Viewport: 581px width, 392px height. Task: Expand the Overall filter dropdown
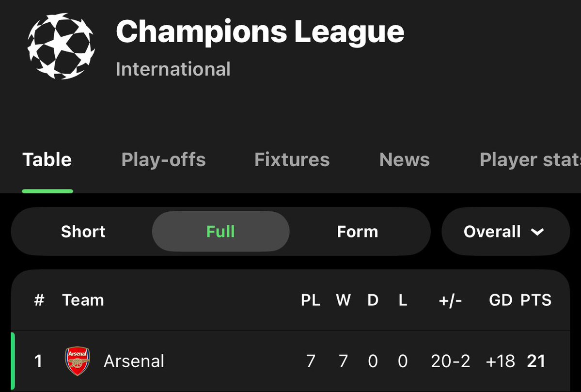click(x=505, y=232)
